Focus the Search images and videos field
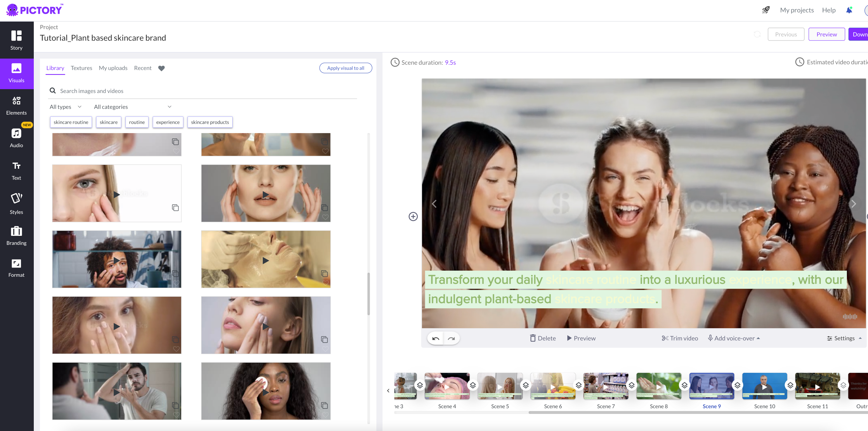 203,91
